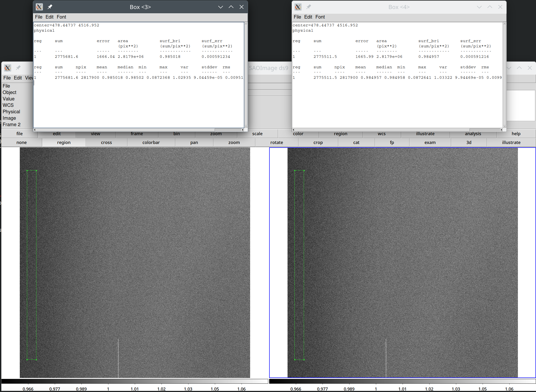Click the scroll-right arrow in Box <3>

click(x=243, y=130)
